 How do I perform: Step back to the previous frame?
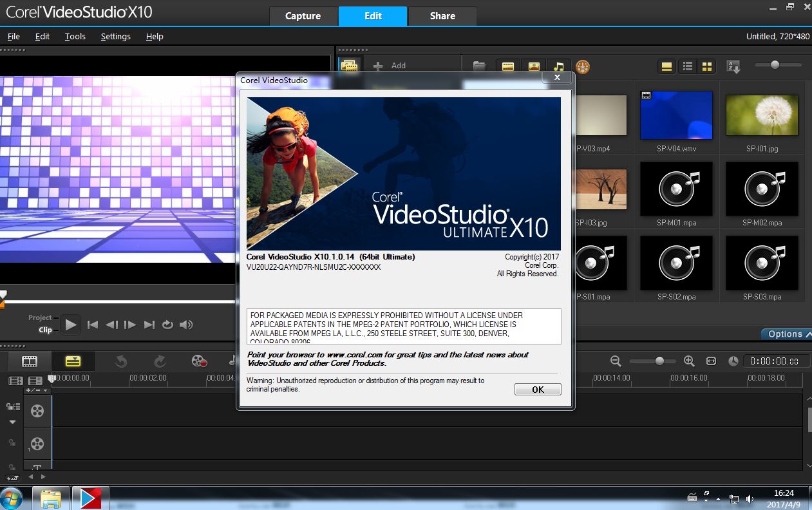(111, 325)
